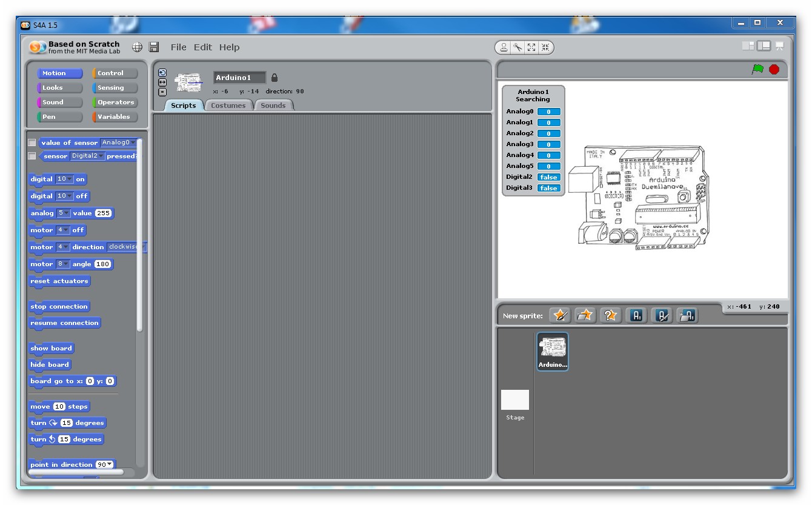Click the hide board block
Image resolution: width=812 pixels, height=505 pixels.
tap(50, 365)
